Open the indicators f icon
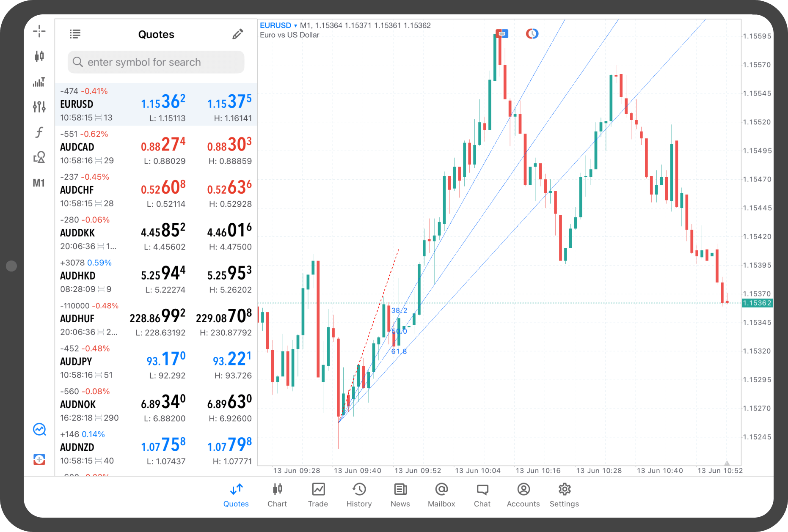Image resolution: width=788 pixels, height=532 pixels. [39, 132]
